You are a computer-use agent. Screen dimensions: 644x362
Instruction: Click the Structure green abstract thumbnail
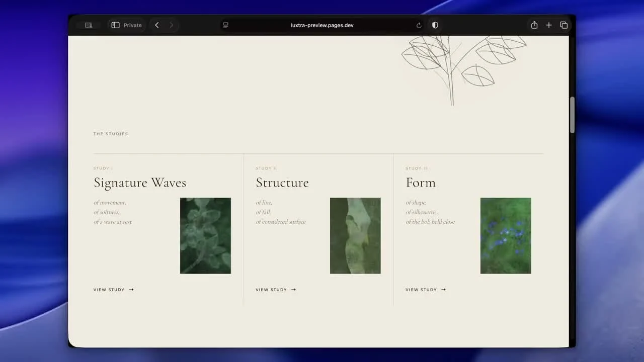355,236
